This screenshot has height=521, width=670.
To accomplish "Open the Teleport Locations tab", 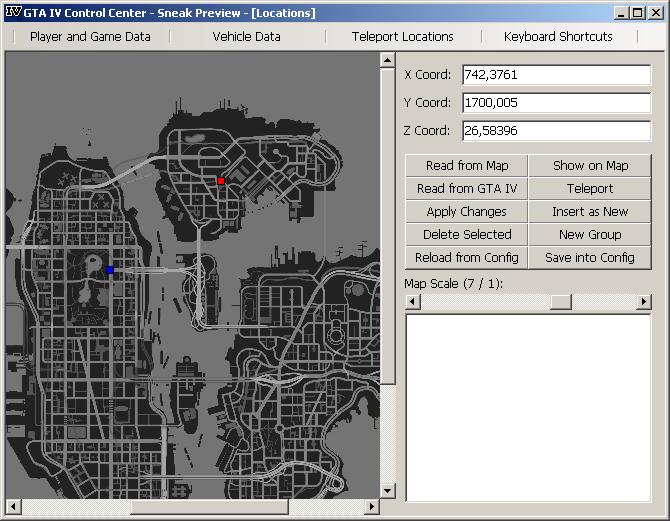I will point(403,37).
